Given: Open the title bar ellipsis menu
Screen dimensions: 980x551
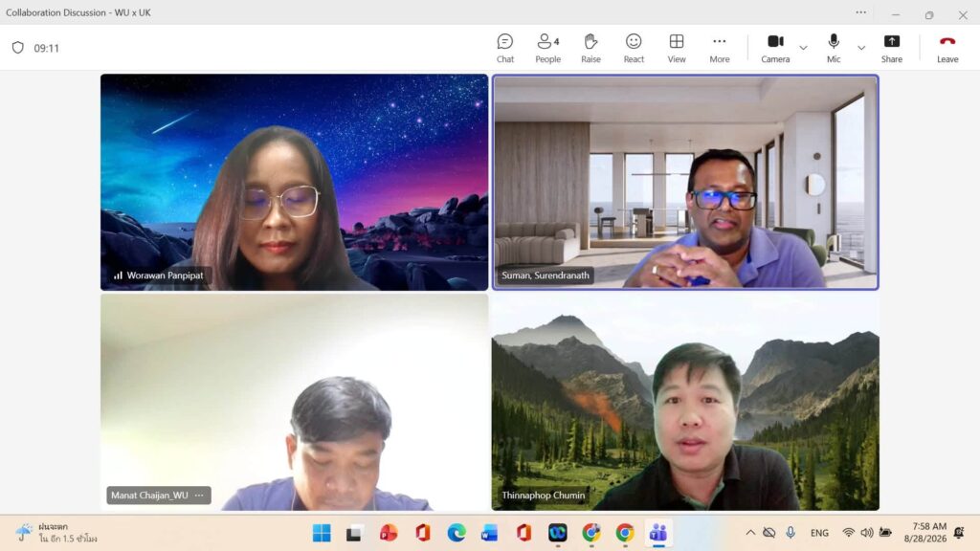Looking at the screenshot, I should point(860,12).
